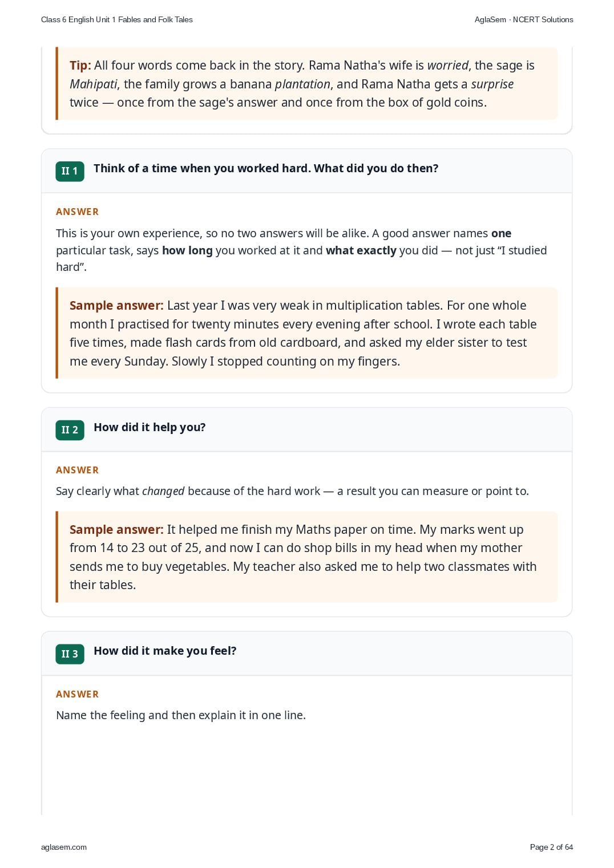Click the ANSWER label under question II 2

[78, 470]
